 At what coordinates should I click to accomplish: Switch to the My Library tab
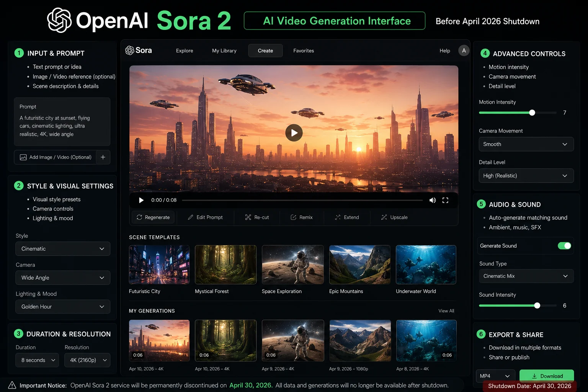(224, 51)
